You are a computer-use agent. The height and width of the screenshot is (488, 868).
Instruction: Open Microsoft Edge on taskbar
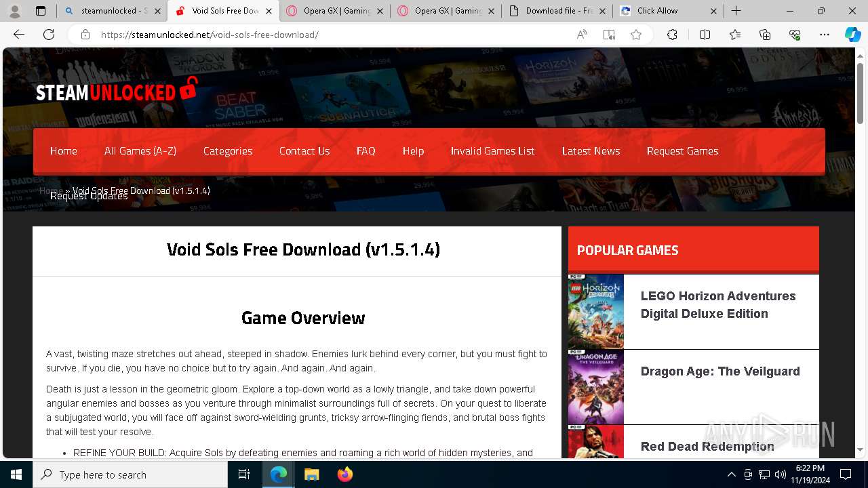(x=279, y=474)
